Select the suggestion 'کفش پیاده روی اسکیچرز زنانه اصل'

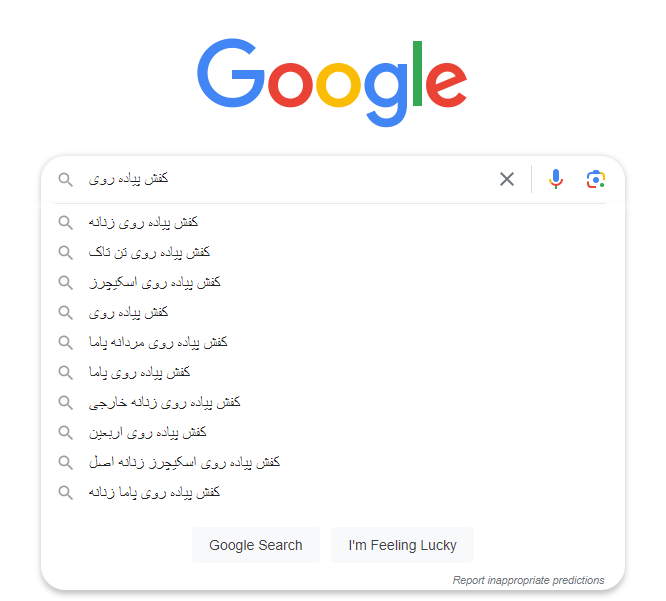184,462
